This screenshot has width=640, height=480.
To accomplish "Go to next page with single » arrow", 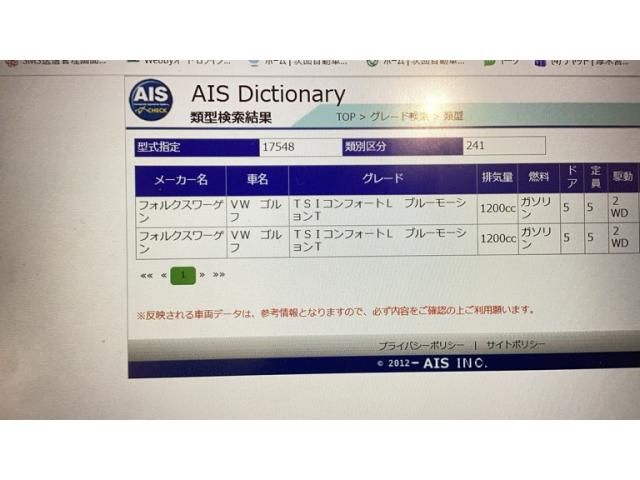I will click(x=202, y=275).
